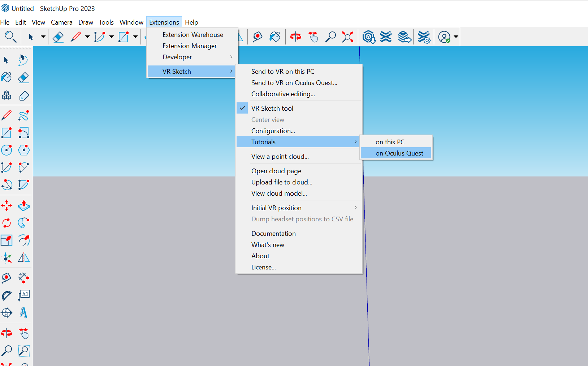
Task: Open the License... entry
Action: [299, 267]
